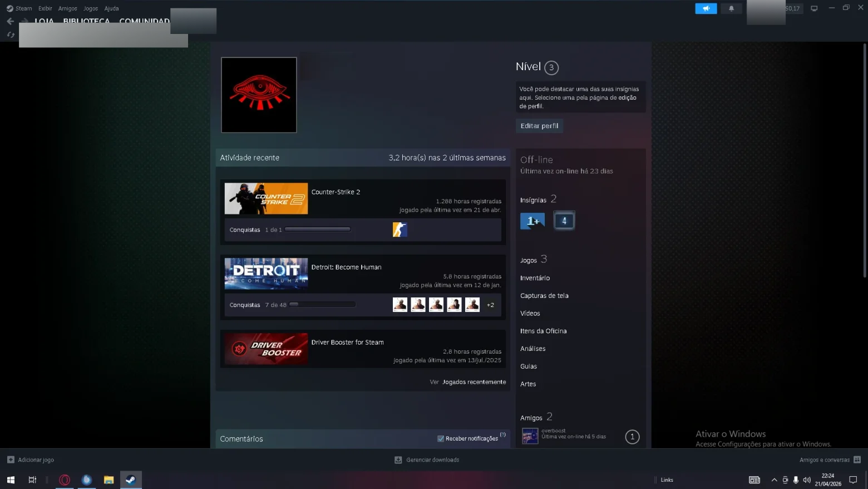868x489 pixels.
Task: Click the fourth Detroit achievement icon
Action: [454, 305]
